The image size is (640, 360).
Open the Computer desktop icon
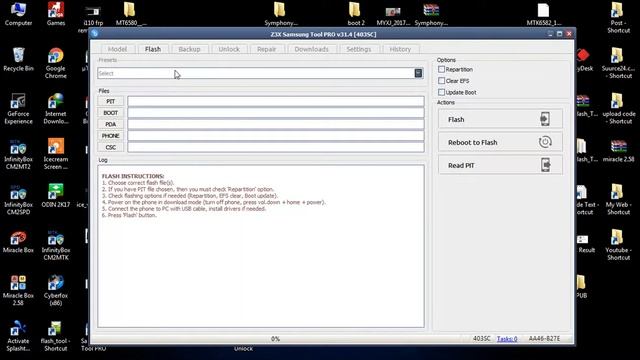coord(18,13)
